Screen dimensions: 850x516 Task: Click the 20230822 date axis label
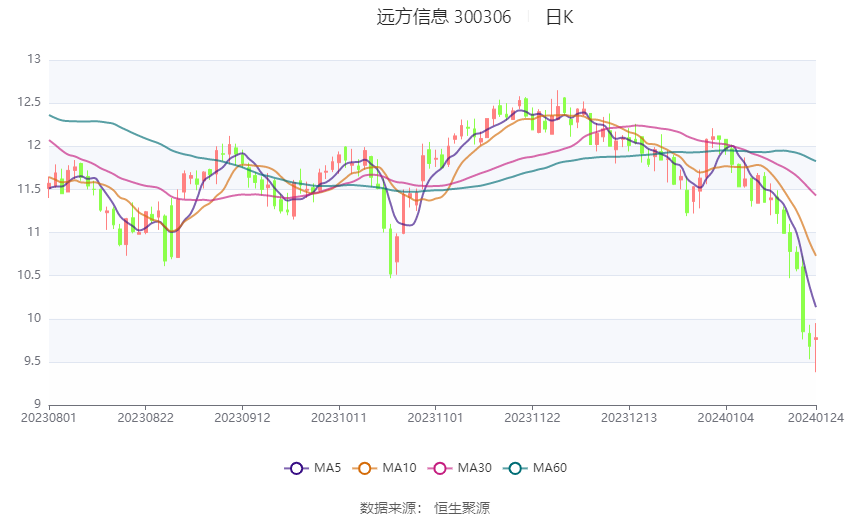pos(145,418)
